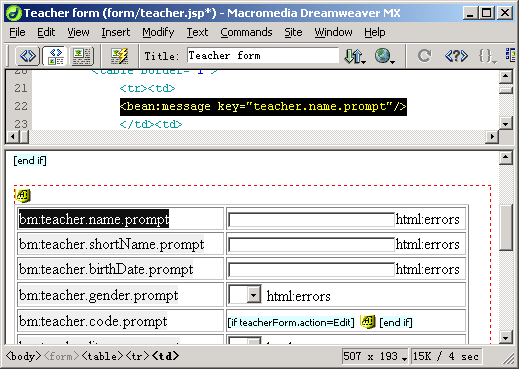Open Reference angle-bracket question icon
Screen dimensions: 519x369
pos(456,56)
